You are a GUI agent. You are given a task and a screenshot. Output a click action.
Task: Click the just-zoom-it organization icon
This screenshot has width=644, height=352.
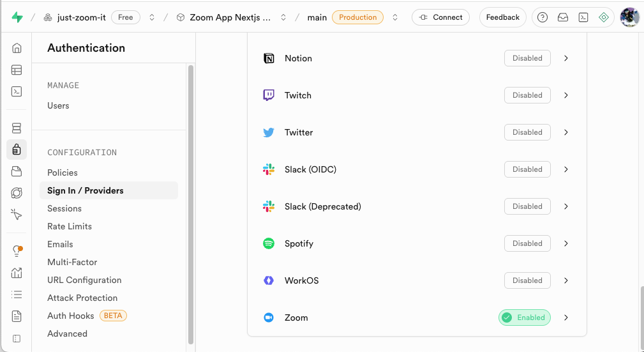point(48,17)
